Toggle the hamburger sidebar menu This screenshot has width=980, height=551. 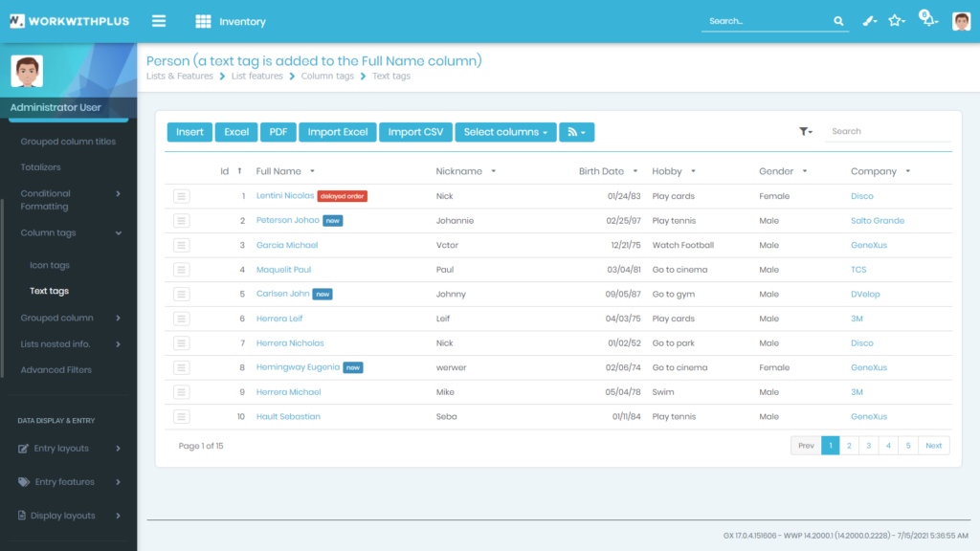point(159,21)
